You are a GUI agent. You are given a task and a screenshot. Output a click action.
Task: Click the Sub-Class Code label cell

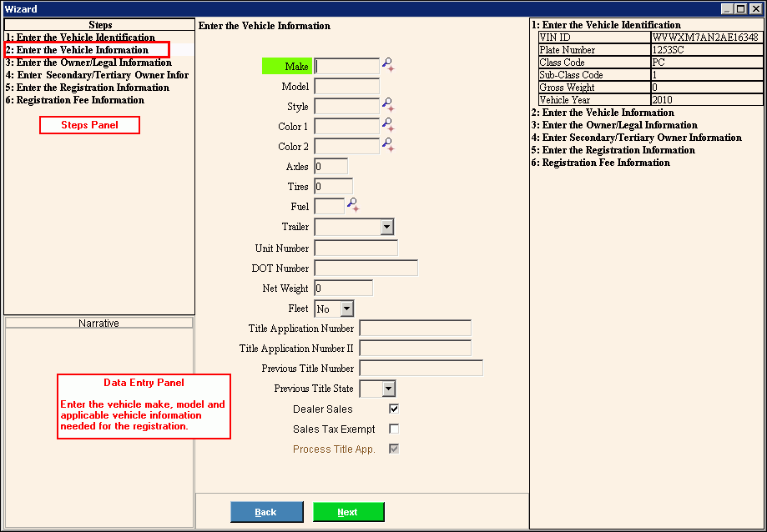[594, 75]
